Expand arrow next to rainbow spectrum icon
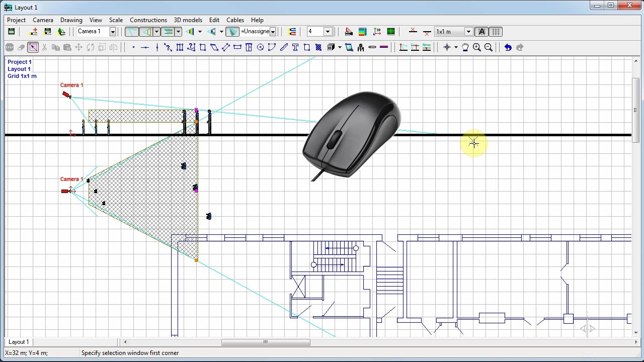 click(200, 31)
